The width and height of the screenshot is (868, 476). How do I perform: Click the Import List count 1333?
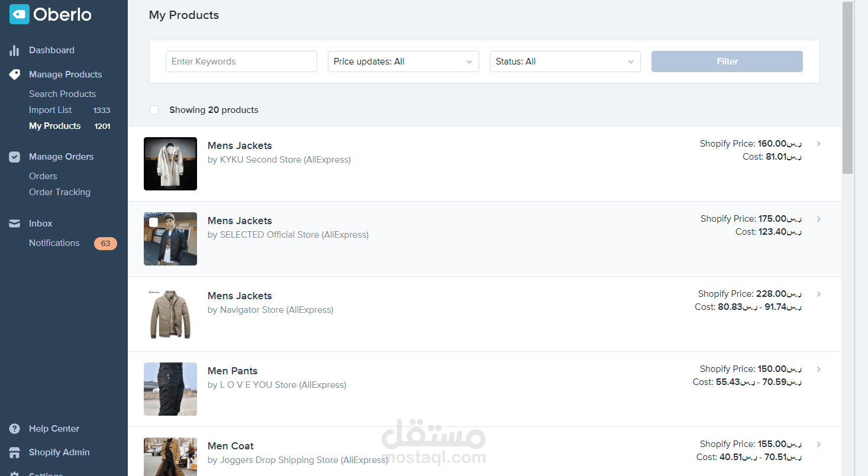[102, 111]
